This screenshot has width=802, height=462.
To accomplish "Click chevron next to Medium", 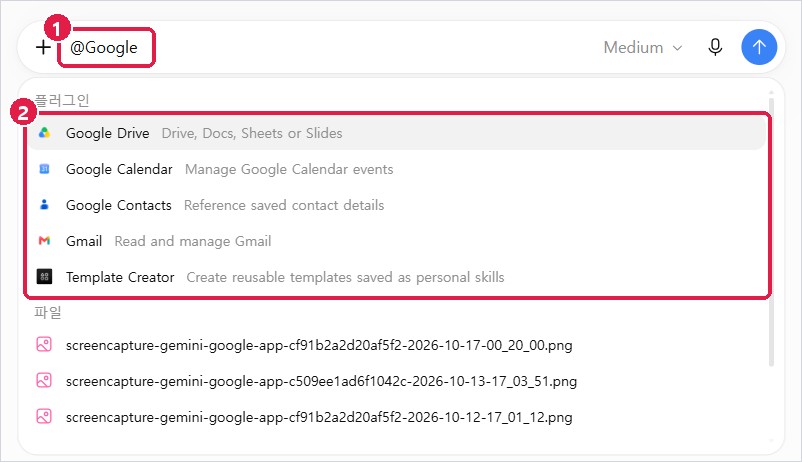I will pyautogui.click(x=677, y=48).
